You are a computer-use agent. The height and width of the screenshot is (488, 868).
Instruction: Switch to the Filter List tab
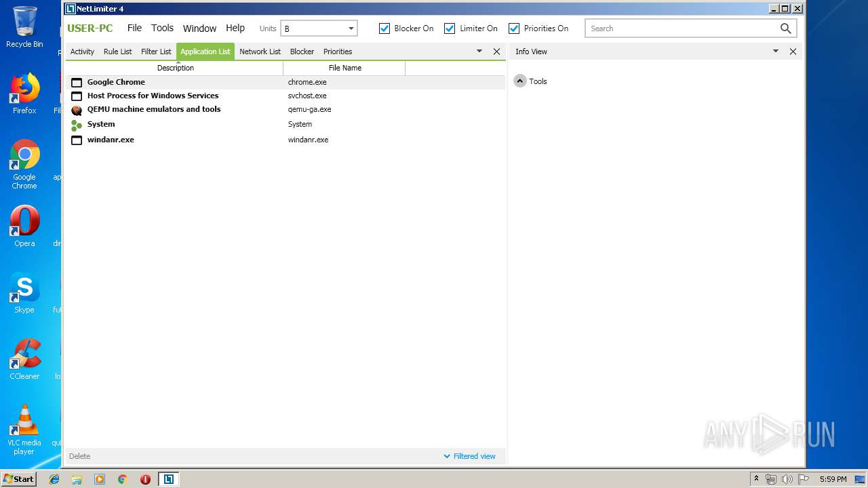pyautogui.click(x=156, y=52)
